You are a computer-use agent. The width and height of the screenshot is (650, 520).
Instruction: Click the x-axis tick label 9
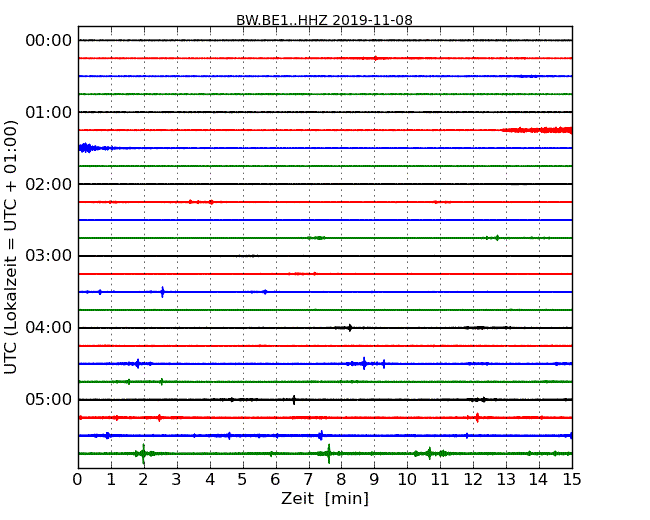(374, 480)
